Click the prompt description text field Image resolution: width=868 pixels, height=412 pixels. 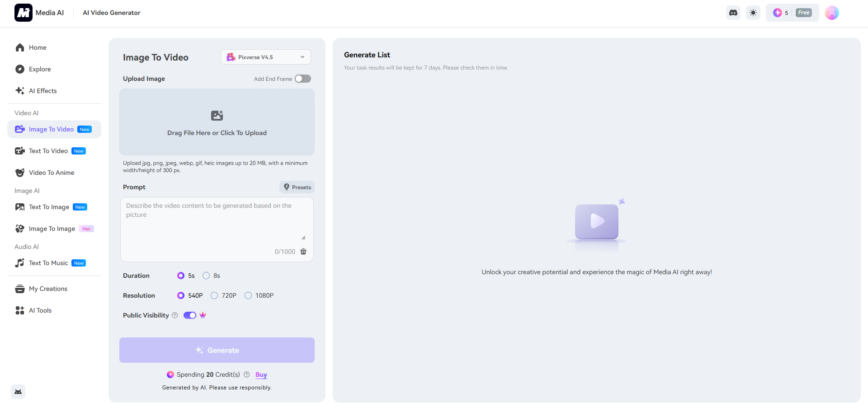click(x=217, y=220)
